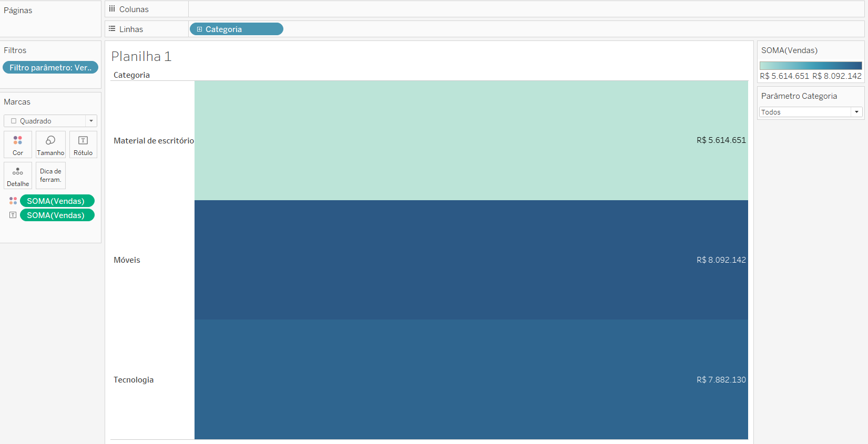The width and height of the screenshot is (868, 444).
Task: Select the Filtro parâmetro filter pill
Action: (50, 67)
